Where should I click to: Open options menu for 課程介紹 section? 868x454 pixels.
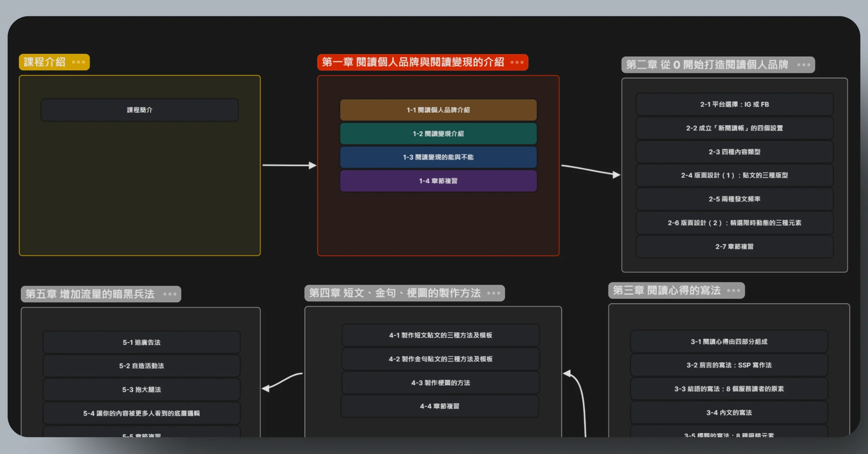[78, 62]
